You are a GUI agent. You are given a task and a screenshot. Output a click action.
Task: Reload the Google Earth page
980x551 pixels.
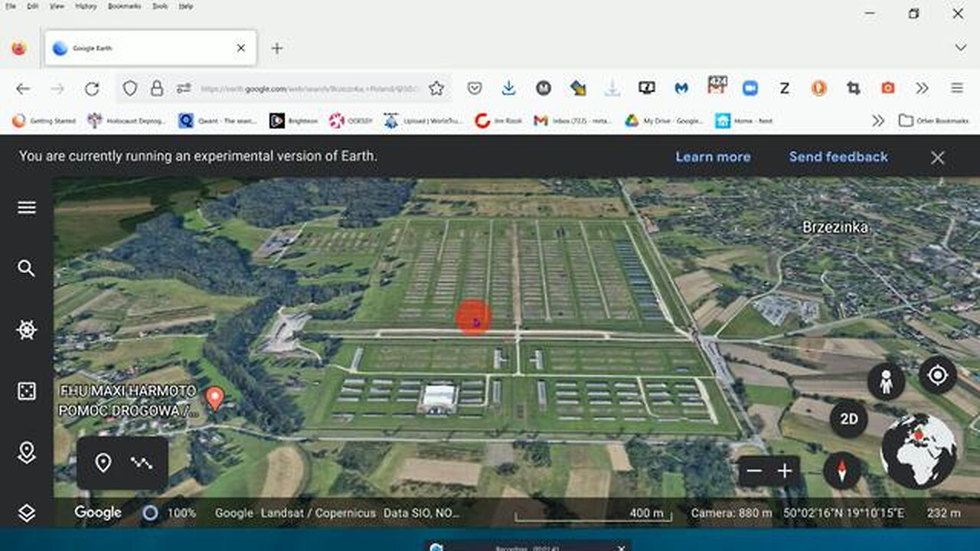coord(92,89)
